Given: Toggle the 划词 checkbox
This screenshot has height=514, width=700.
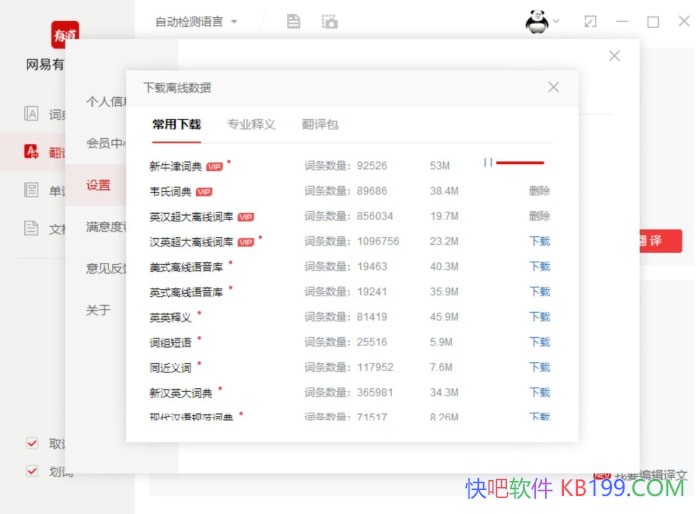Looking at the screenshot, I should 32,471.
